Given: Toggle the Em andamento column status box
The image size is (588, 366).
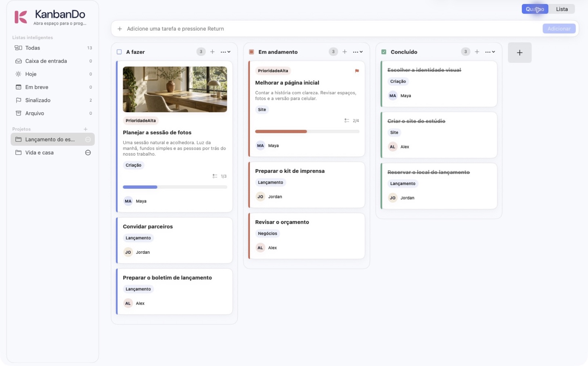Looking at the screenshot, I should [x=251, y=52].
